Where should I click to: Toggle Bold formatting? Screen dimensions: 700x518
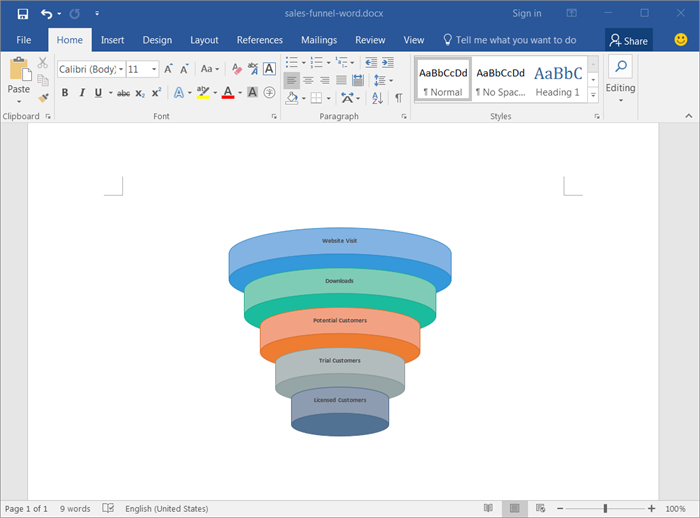click(x=65, y=93)
